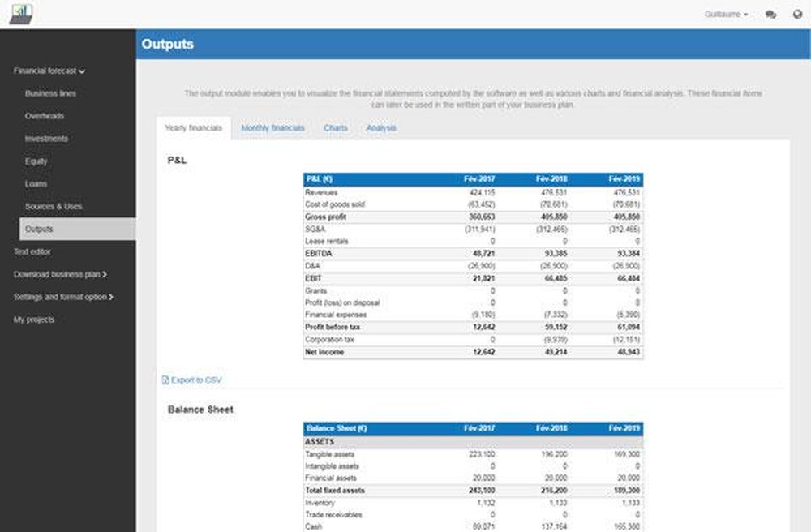The width and height of the screenshot is (811, 532).
Task: Click the P&L section heading
Action: (x=177, y=161)
